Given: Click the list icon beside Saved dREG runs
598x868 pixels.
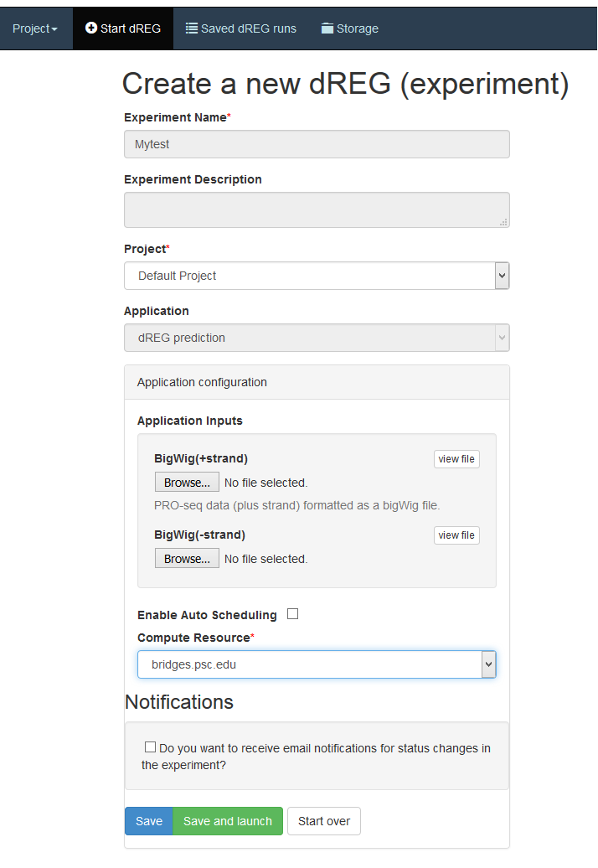Looking at the screenshot, I should tap(192, 28).
